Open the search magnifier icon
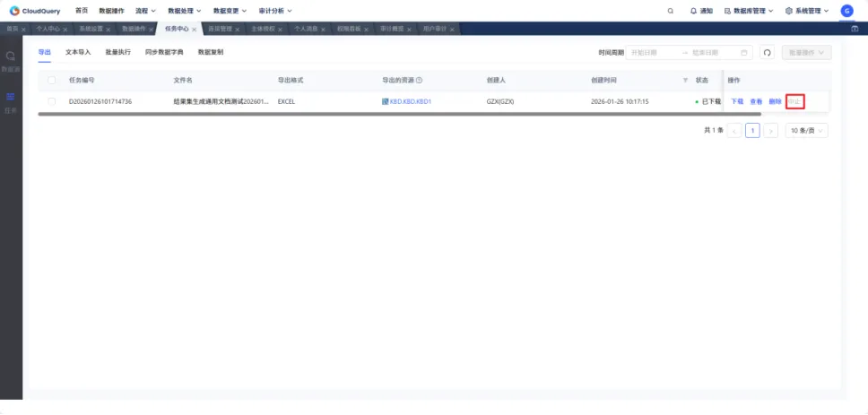Image resolution: width=868 pixels, height=415 pixels. coord(671,11)
